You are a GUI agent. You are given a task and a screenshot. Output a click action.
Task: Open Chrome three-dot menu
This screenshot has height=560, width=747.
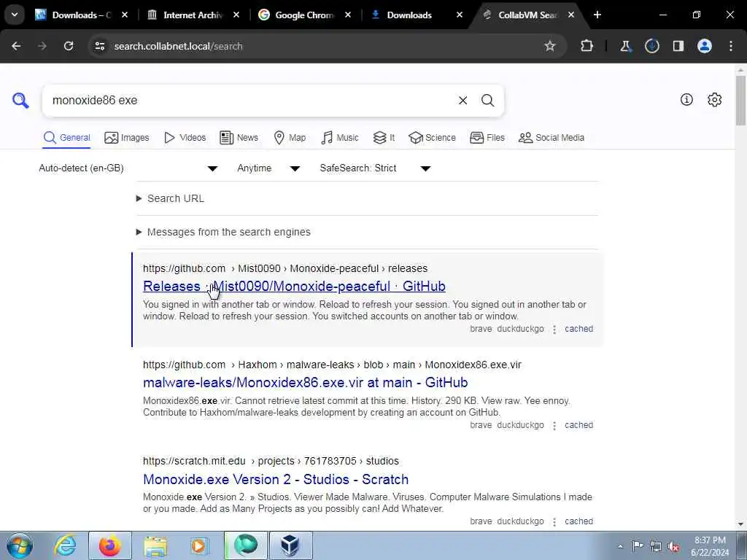click(x=731, y=46)
